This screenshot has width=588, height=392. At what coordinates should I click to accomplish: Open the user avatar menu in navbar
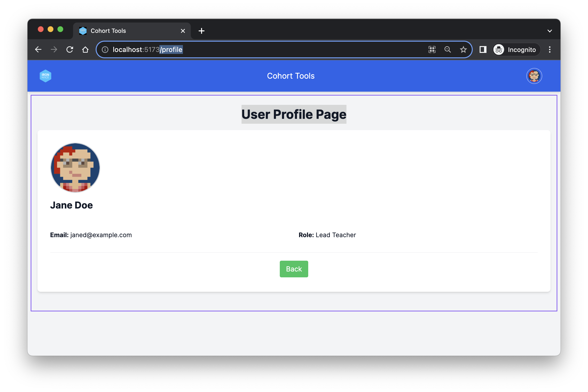(x=534, y=76)
